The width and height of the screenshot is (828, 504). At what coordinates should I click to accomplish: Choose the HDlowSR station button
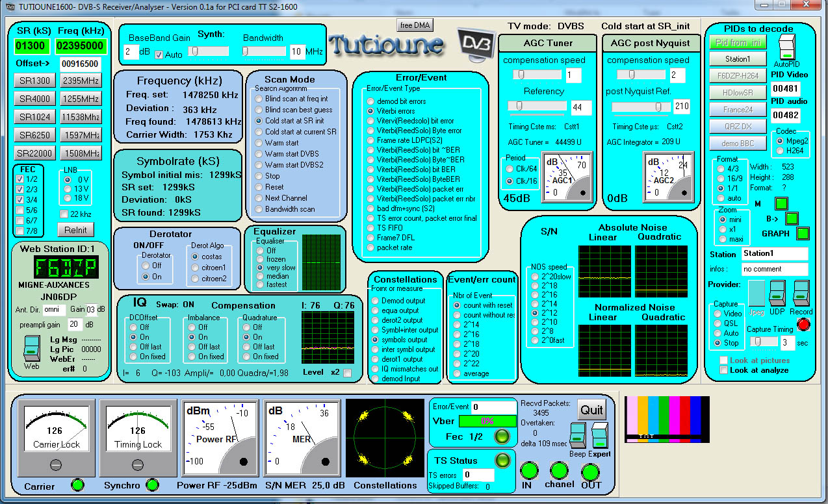point(738,92)
